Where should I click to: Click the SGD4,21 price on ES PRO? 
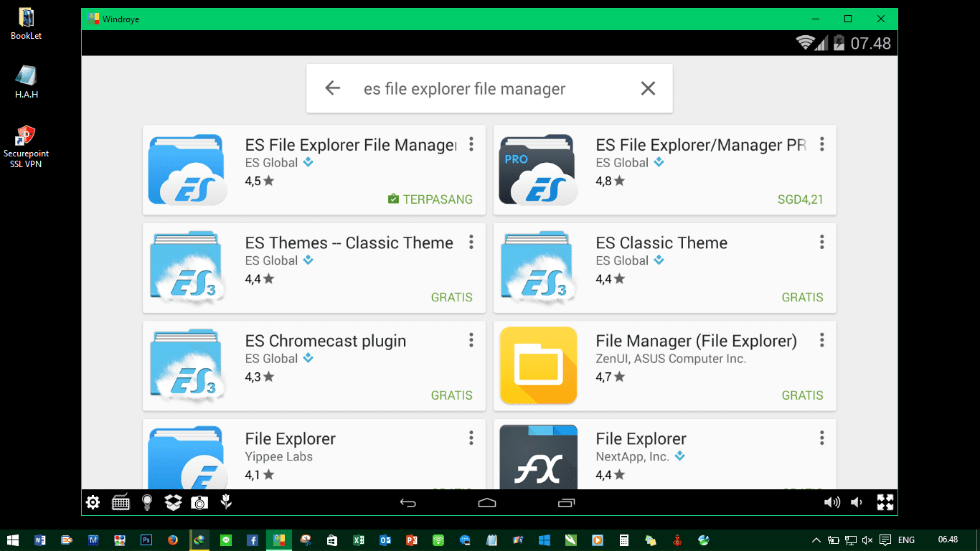click(x=801, y=199)
